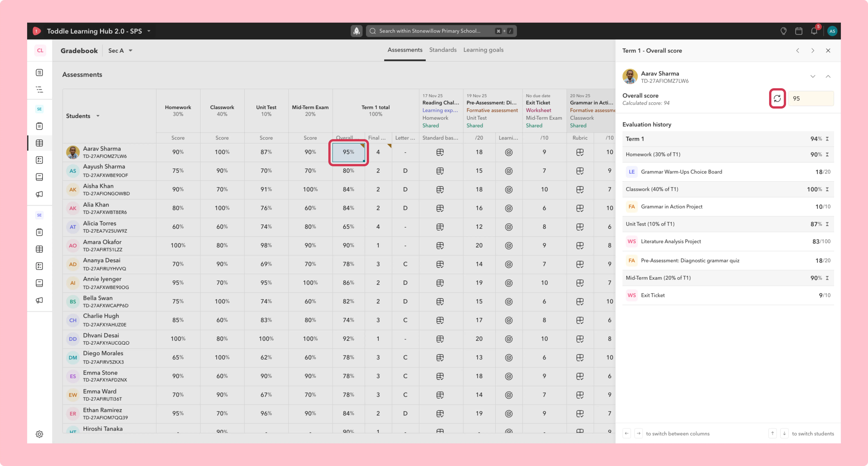Go to next column using right chevron
The width and height of the screenshot is (868, 466).
[812, 51]
